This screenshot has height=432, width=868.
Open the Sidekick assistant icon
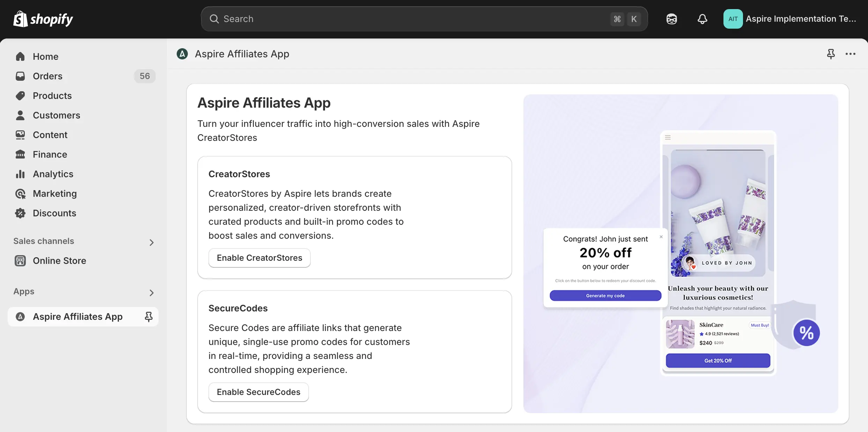click(x=671, y=19)
